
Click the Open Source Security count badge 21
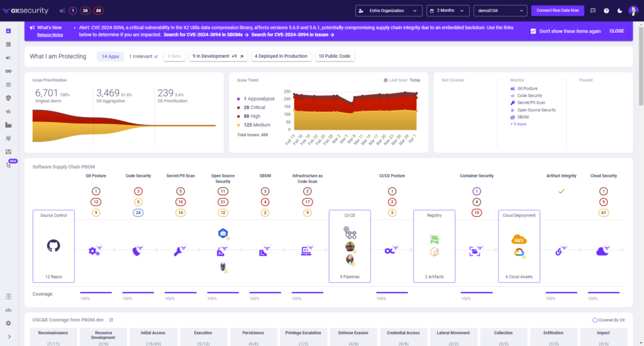tap(223, 202)
